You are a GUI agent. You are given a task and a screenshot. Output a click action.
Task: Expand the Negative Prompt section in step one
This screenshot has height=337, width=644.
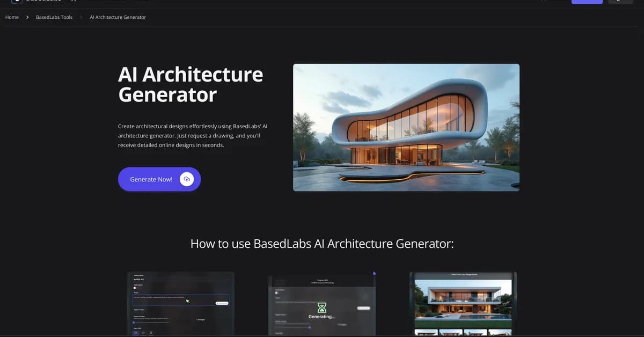pos(139,310)
